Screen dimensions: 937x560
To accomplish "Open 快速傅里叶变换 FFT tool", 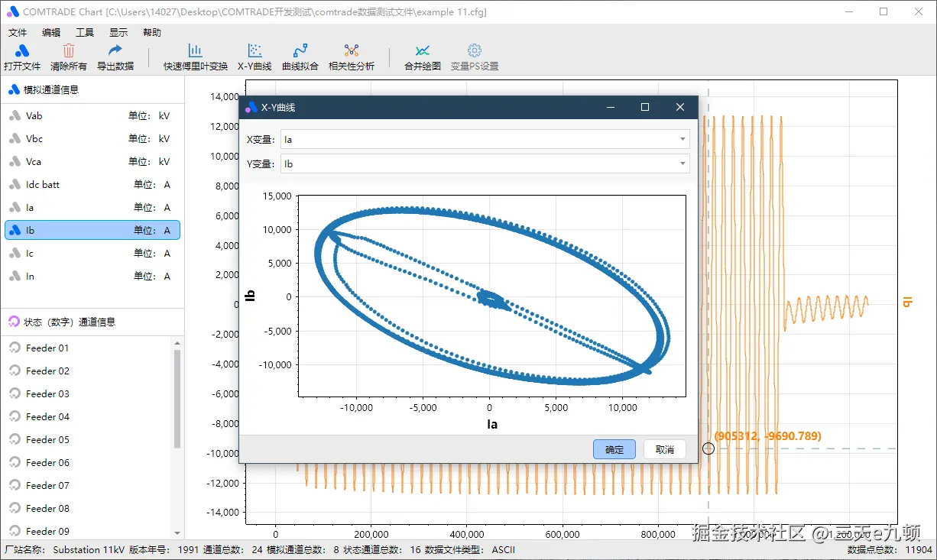I will point(196,57).
